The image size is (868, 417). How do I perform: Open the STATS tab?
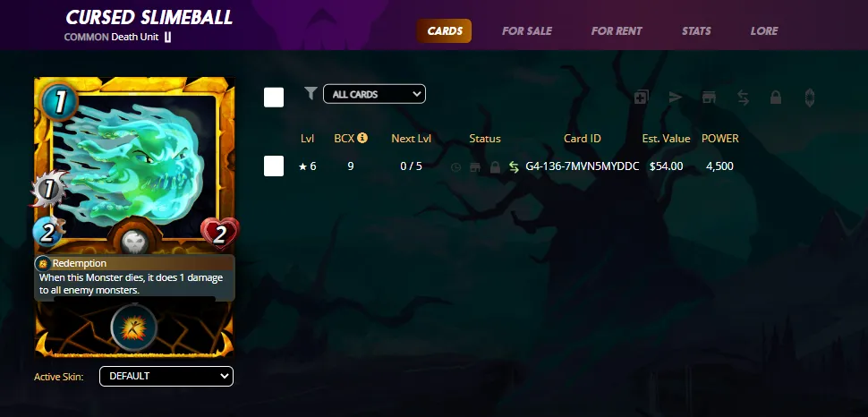tap(696, 31)
